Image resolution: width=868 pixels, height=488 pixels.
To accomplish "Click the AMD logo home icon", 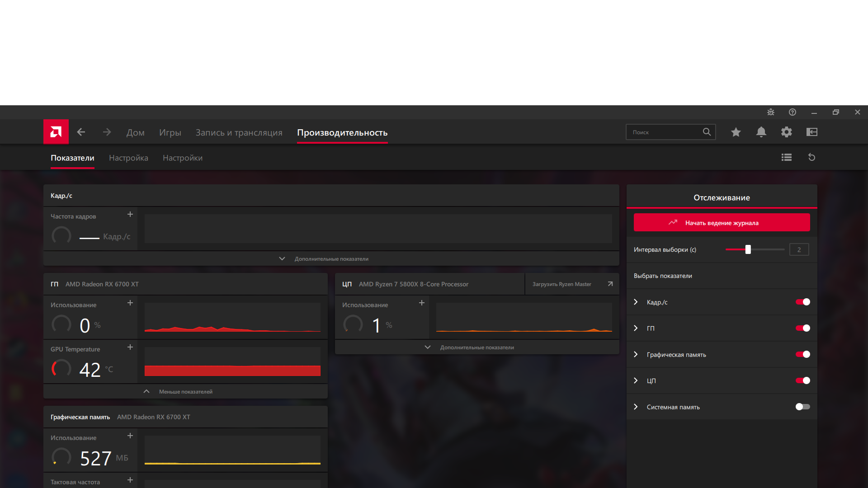I will [56, 132].
